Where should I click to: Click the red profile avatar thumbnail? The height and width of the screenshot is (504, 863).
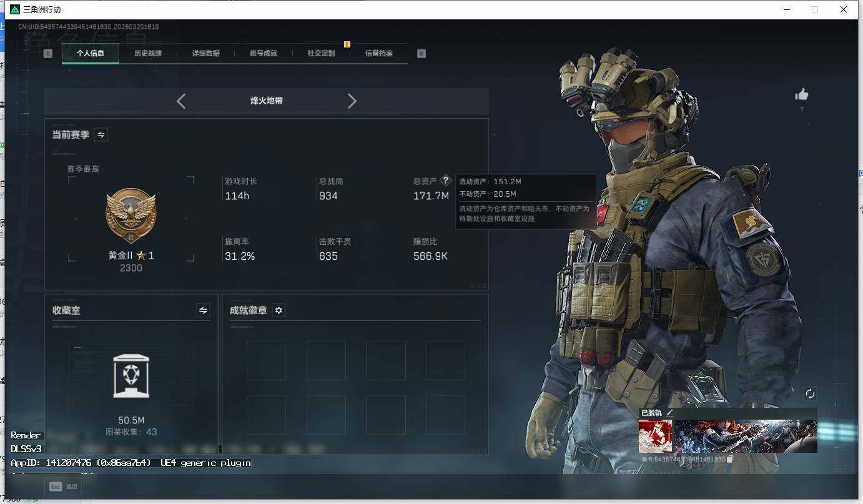(656, 436)
